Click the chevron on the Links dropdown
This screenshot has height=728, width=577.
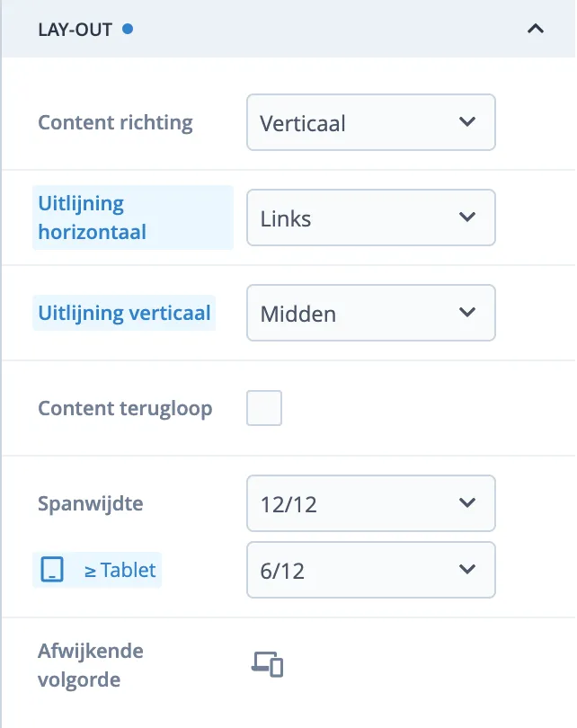tap(466, 218)
